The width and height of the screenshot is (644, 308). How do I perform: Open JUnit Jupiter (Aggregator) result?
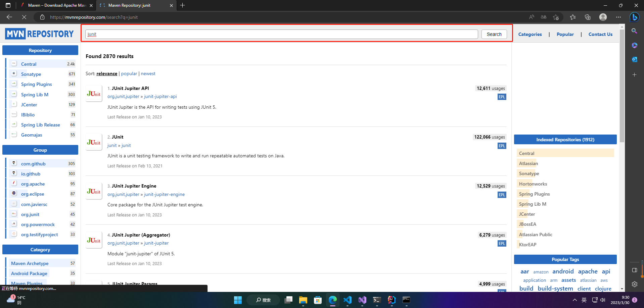tap(141, 235)
